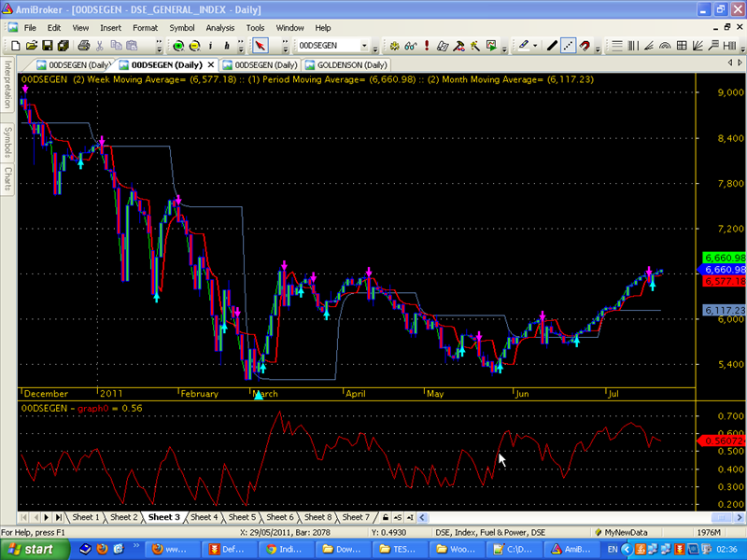This screenshot has height=560, width=747.
Task: Click the New document icon
Action: tap(15, 46)
